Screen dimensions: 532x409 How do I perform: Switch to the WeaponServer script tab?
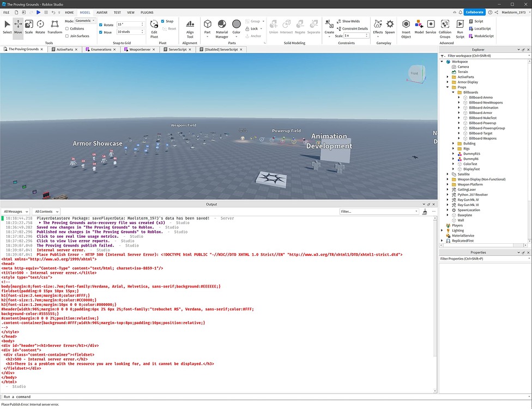point(140,50)
